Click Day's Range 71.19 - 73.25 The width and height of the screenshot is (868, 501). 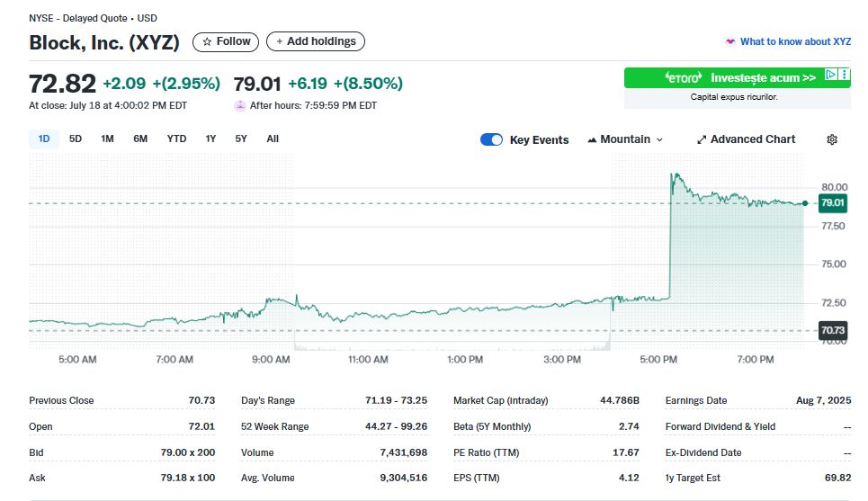pos(397,400)
